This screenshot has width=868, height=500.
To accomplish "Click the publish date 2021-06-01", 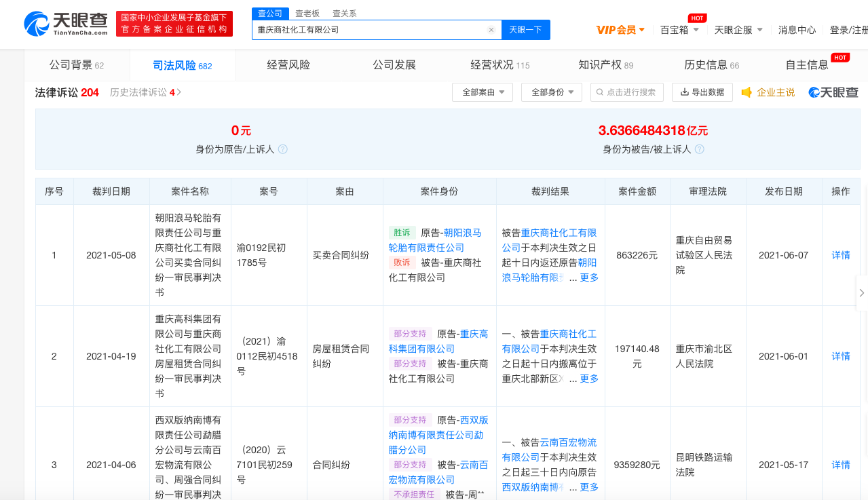I will (784, 356).
